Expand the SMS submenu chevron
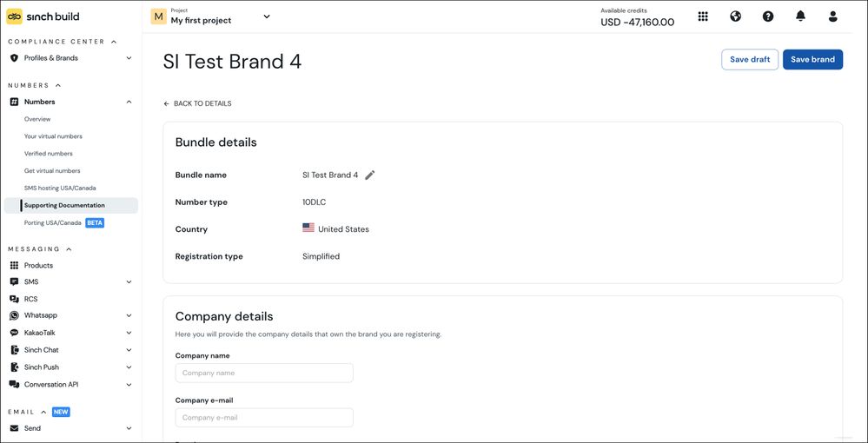 [129, 281]
